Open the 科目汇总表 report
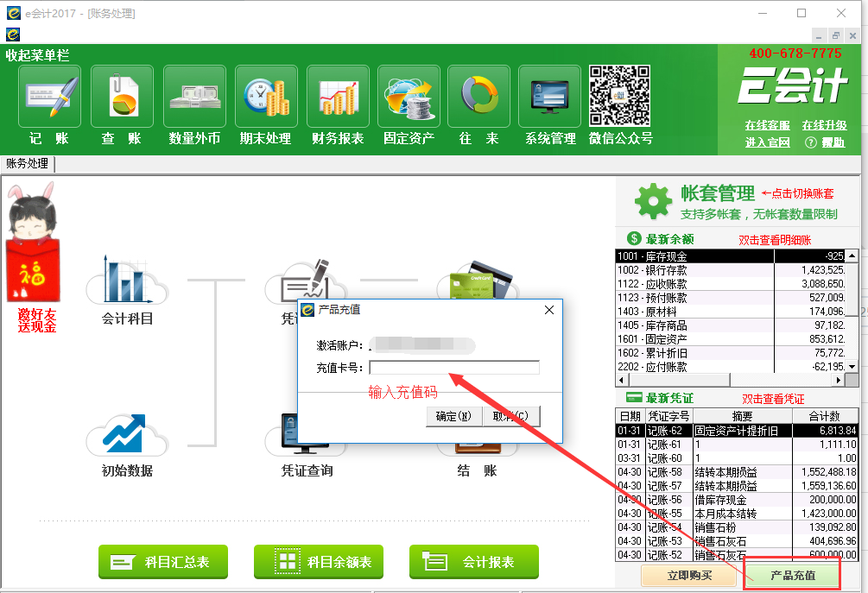This screenshot has width=868, height=593. 163,561
